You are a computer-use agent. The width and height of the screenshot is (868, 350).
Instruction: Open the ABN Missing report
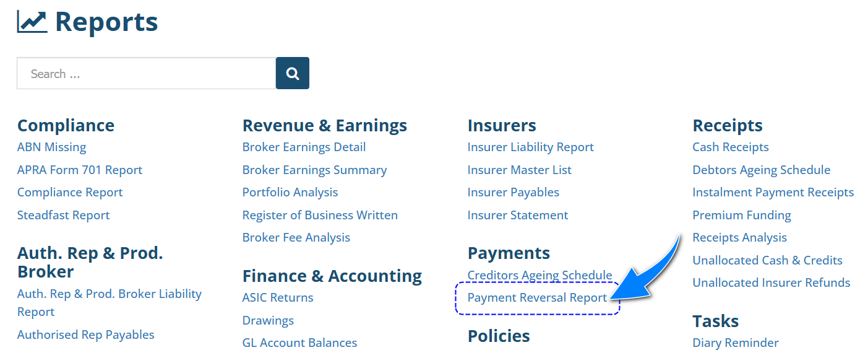51,147
